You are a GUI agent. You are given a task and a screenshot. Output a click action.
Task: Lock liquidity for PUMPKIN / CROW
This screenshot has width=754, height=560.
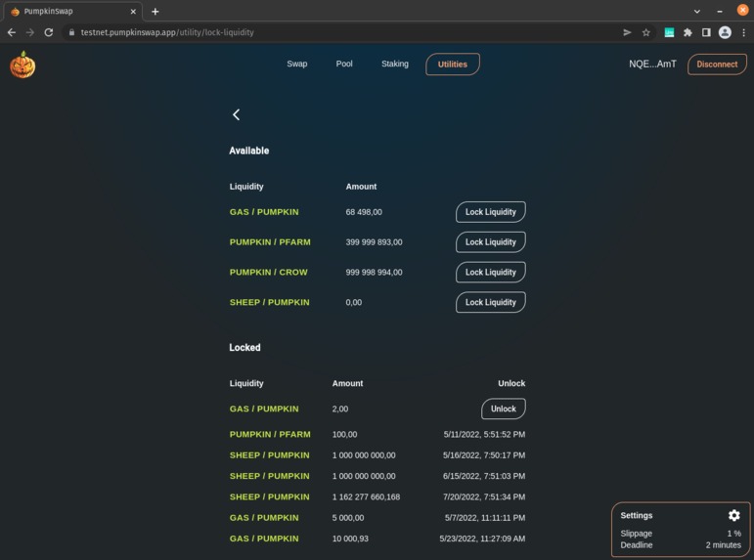(490, 272)
